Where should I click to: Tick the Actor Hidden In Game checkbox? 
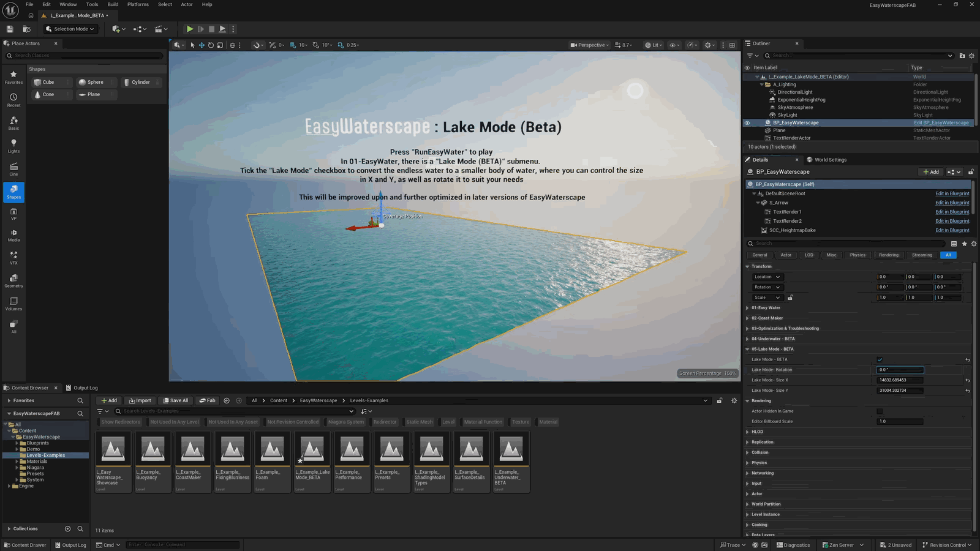[880, 411]
